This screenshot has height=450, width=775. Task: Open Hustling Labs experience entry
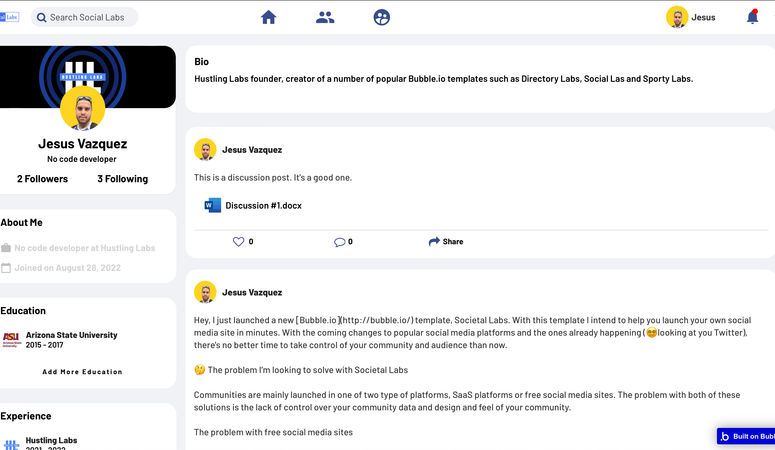[x=51, y=440]
